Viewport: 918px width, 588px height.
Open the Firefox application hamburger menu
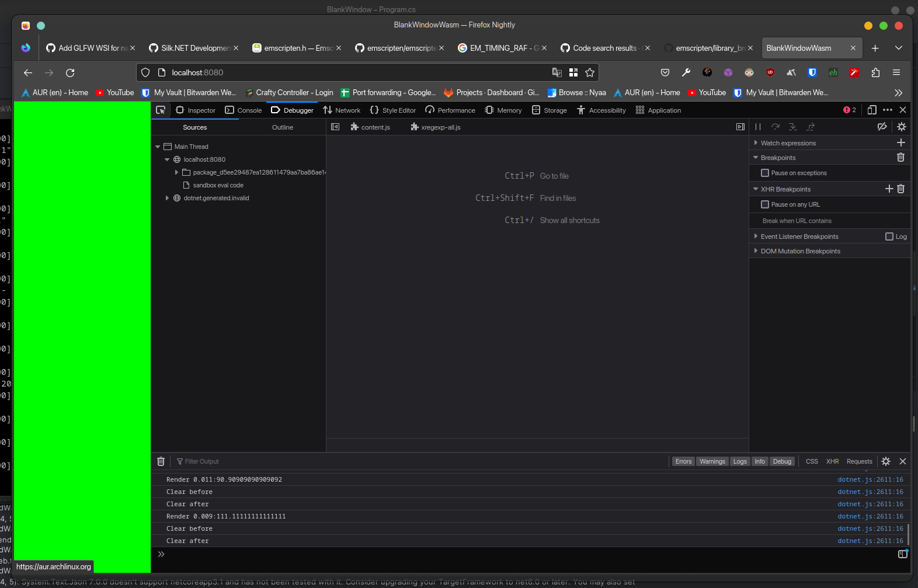(896, 72)
